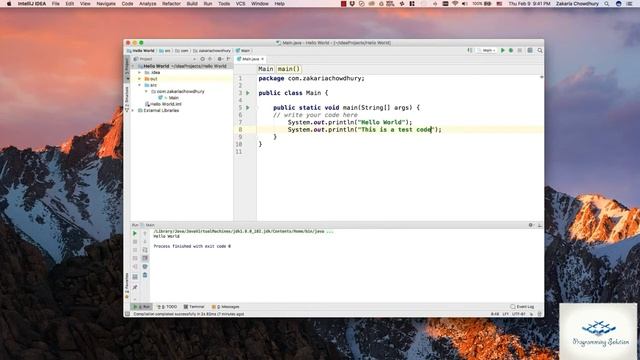Screen dimensions: 640x360
Task: Open the Analyze menu
Action: [x=147, y=4]
